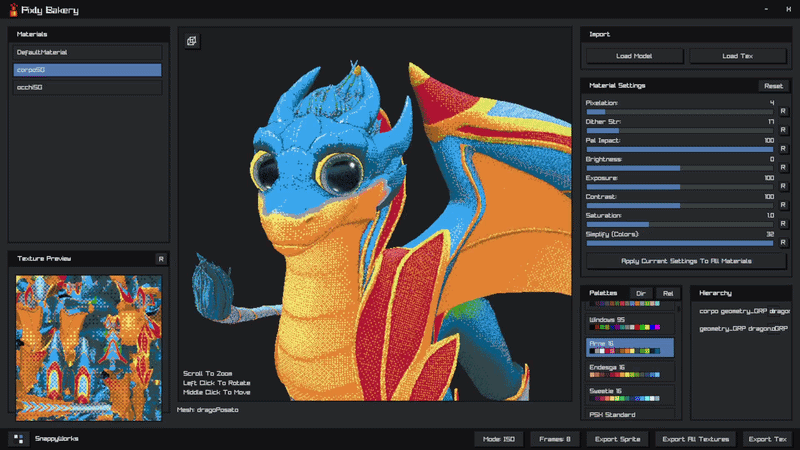This screenshot has height=450, width=800.
Task: Select the Arne 16 palette
Action: coord(630,347)
